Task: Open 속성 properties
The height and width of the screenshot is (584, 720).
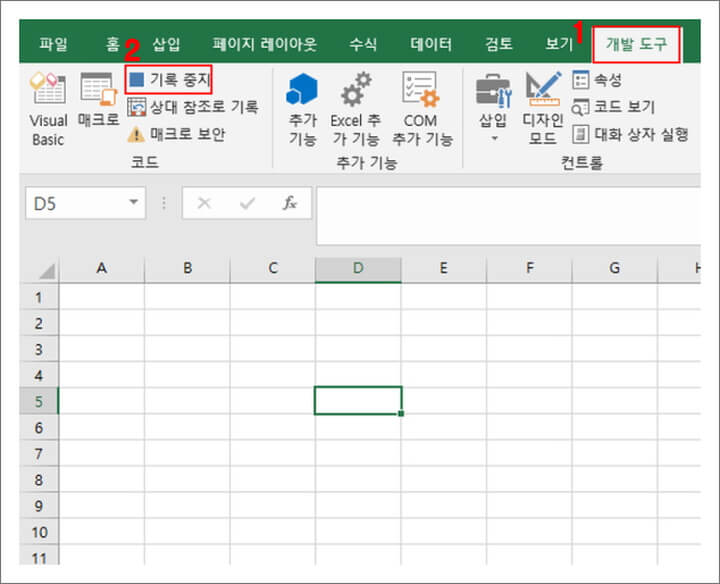Action: coord(597,80)
